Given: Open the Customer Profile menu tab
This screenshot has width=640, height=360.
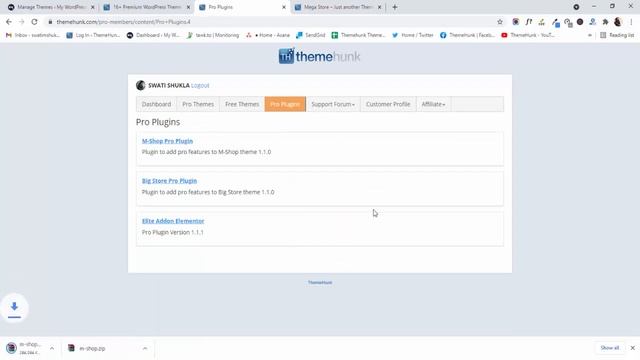Looking at the screenshot, I should click(x=388, y=104).
